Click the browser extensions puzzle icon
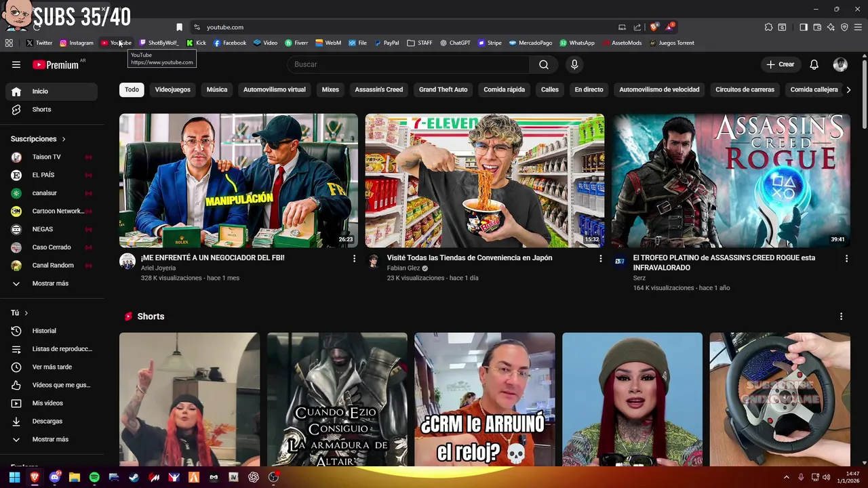 [768, 27]
